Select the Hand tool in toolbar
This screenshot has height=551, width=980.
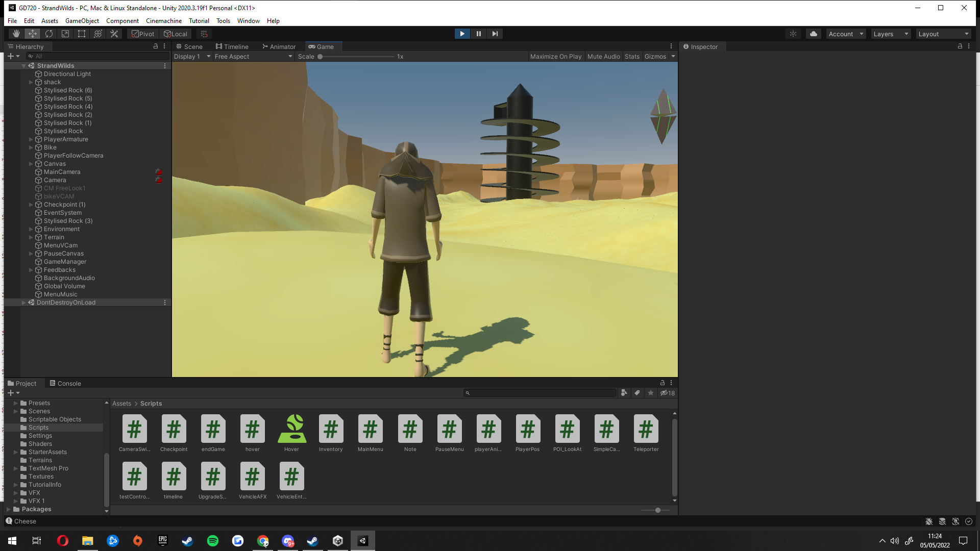[16, 34]
